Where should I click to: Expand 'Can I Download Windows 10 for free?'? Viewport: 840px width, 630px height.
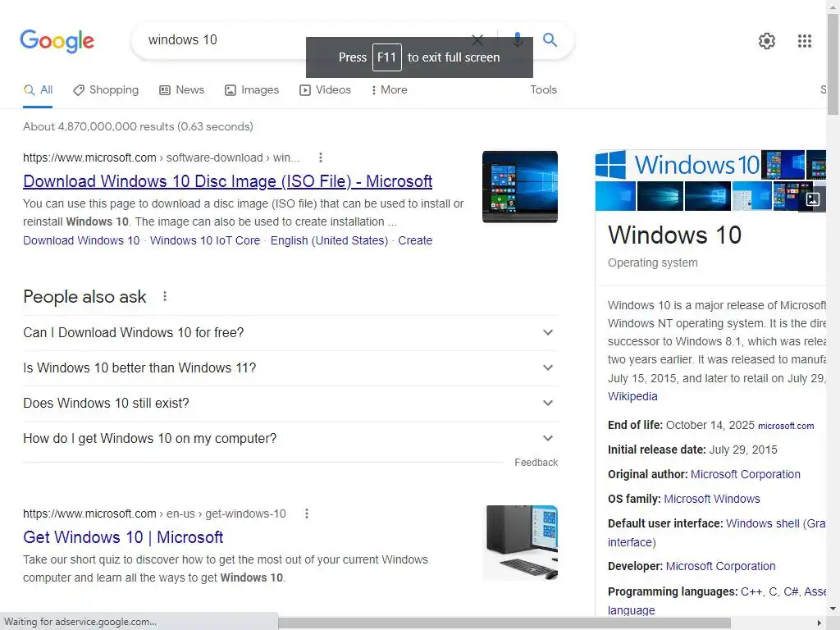pos(290,333)
